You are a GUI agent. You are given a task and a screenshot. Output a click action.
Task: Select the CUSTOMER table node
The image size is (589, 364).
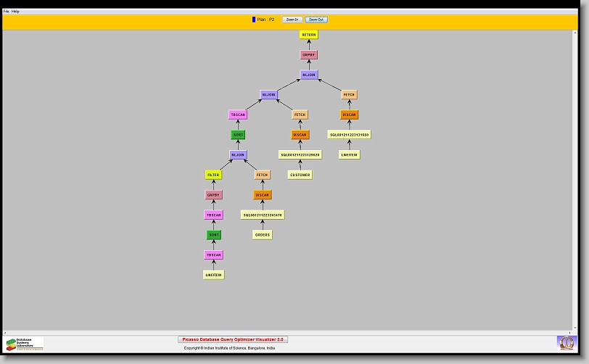pos(300,175)
